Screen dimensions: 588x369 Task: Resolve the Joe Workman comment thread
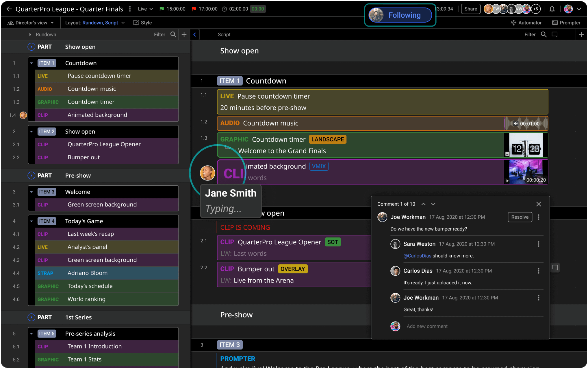[520, 217]
